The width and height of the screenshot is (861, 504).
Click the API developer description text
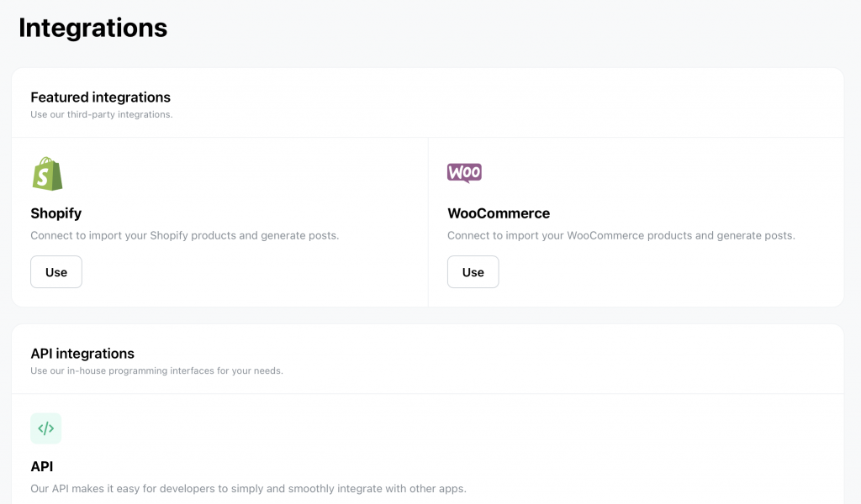tap(248, 489)
